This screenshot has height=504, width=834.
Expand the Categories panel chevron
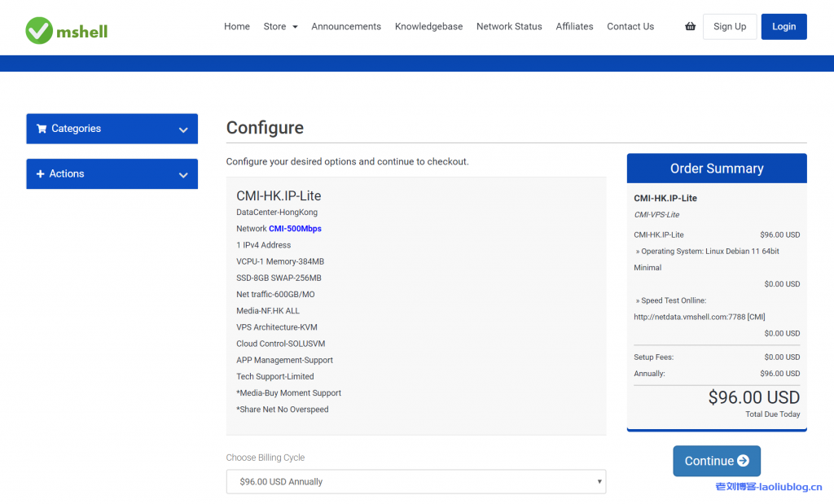click(183, 129)
